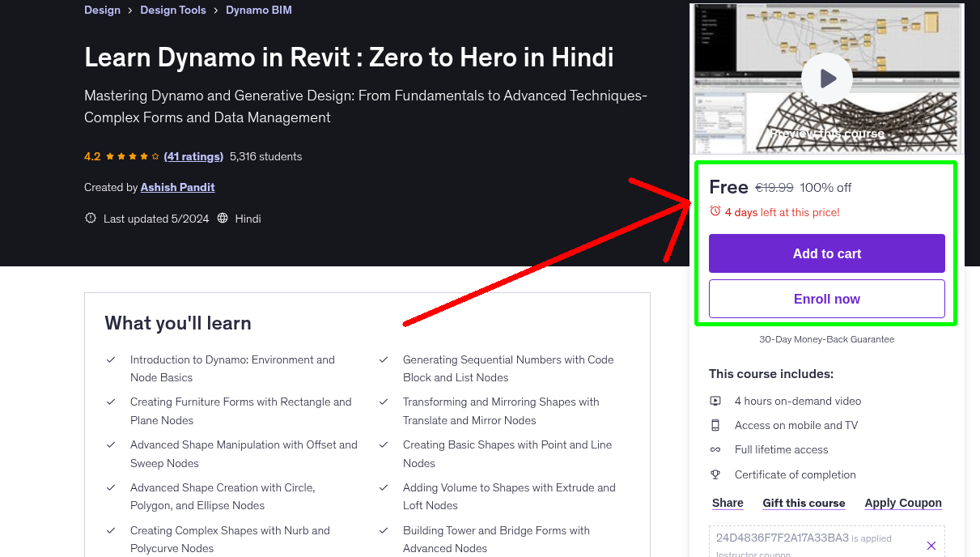Open the Dynamo BIM breadcrumb link

coord(259,11)
